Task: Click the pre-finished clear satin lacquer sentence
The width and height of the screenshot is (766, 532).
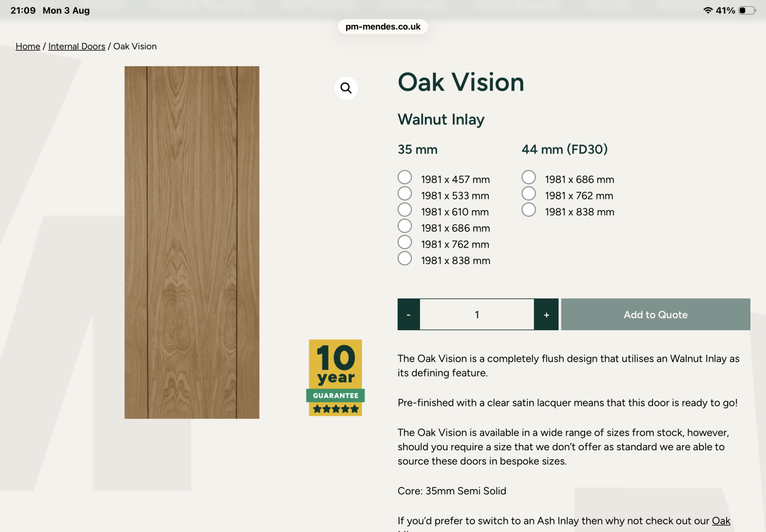Action: click(x=567, y=403)
